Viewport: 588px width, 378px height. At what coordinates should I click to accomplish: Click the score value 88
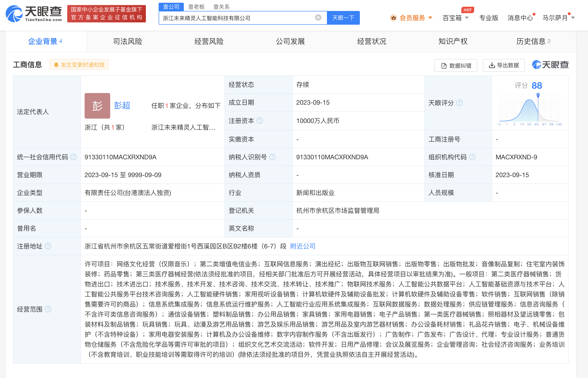tap(537, 85)
